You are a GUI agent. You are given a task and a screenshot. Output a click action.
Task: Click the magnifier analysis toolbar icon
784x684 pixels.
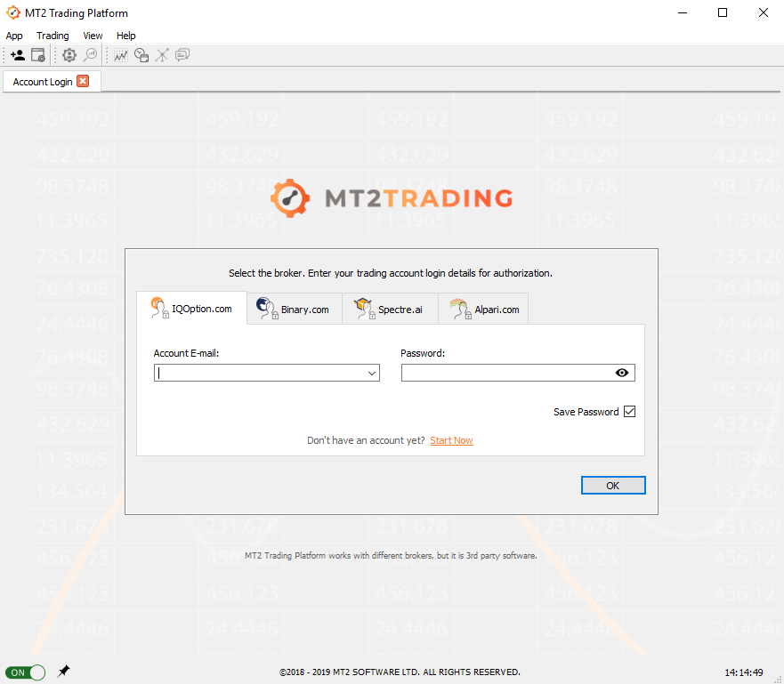tap(91, 55)
